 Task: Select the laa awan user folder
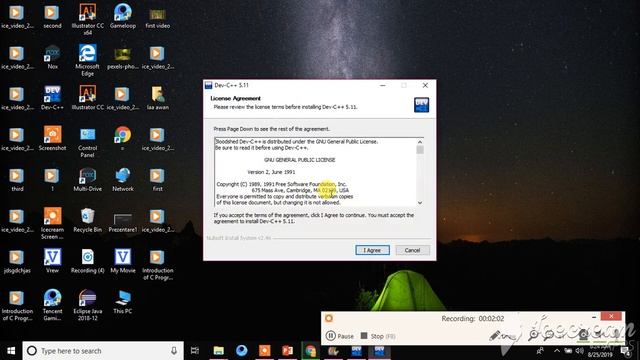coord(158,98)
